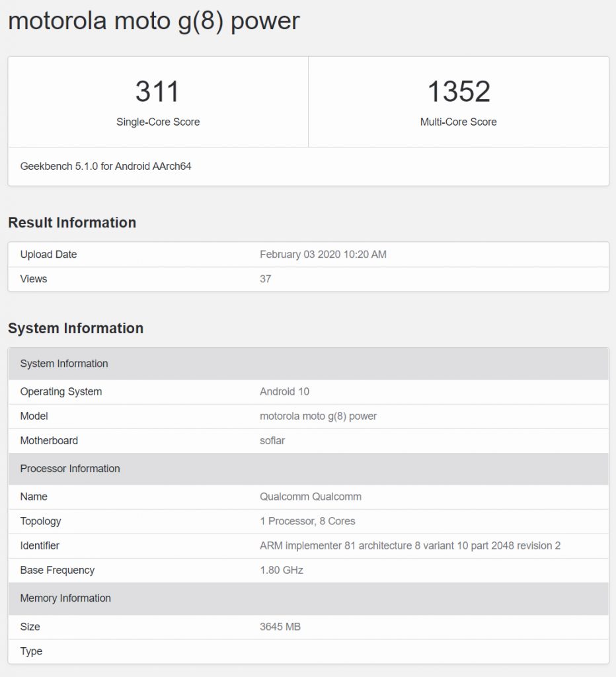Select the processor name 'Qualcomm Qualcomm'

coord(311,497)
